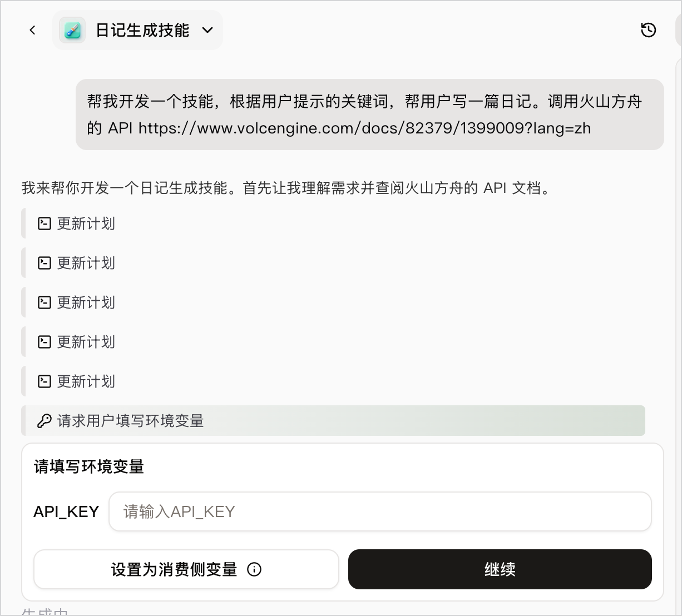Image resolution: width=682 pixels, height=616 pixels.
Task: Click the 日记生成技能 paintbrush app icon
Action: coord(72,30)
